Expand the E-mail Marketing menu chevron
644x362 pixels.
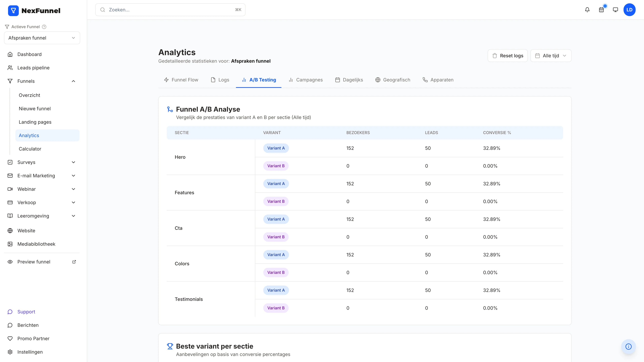(x=73, y=176)
